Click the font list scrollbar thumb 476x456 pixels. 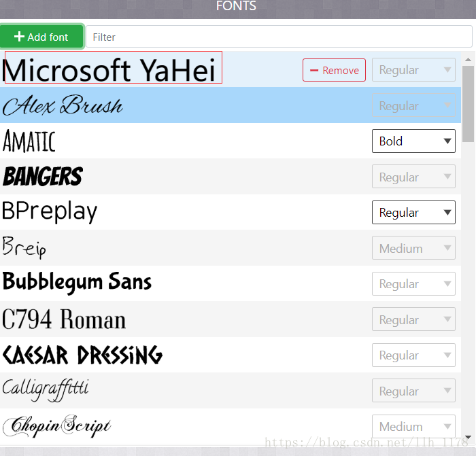(468, 104)
